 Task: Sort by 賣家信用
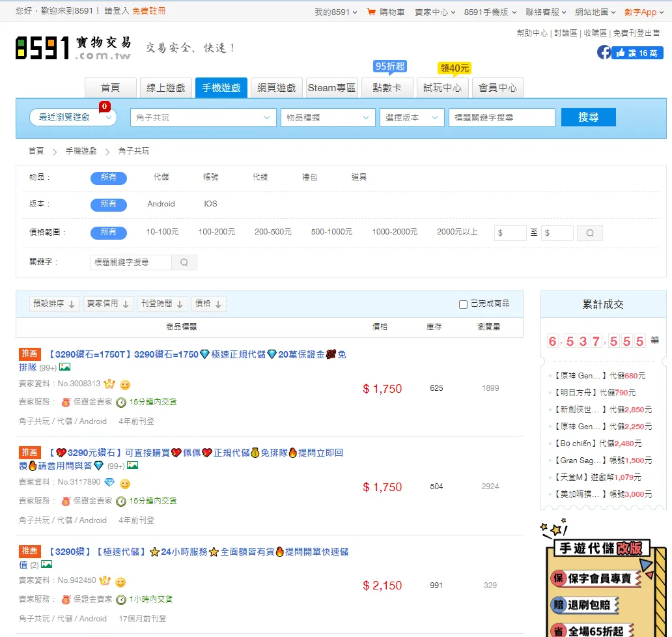[x=109, y=304]
